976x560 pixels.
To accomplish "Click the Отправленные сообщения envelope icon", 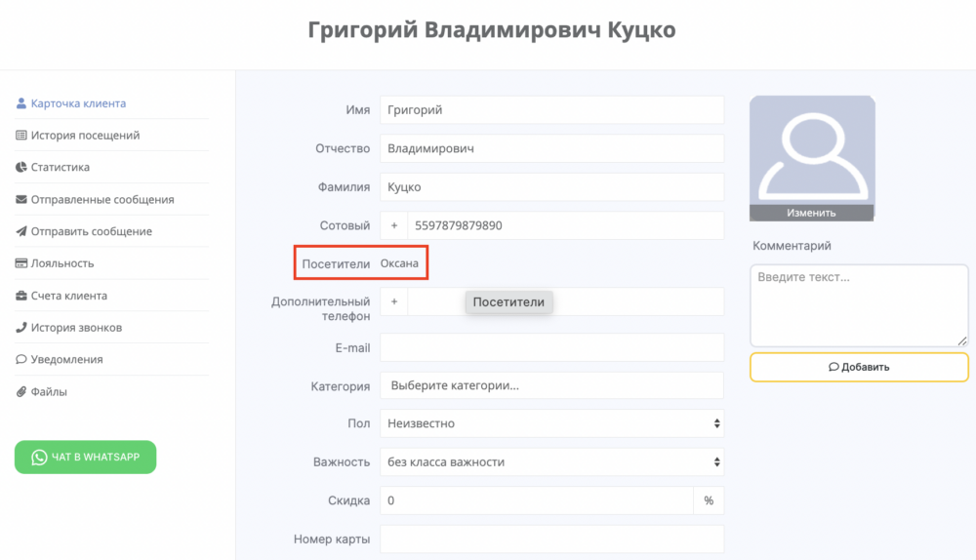I will (21, 199).
